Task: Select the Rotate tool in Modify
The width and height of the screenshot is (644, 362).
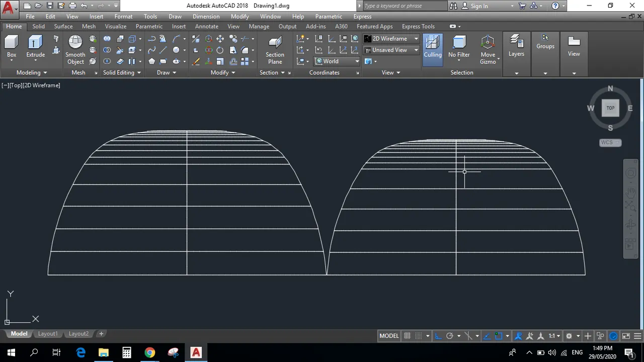Action: tap(220, 50)
